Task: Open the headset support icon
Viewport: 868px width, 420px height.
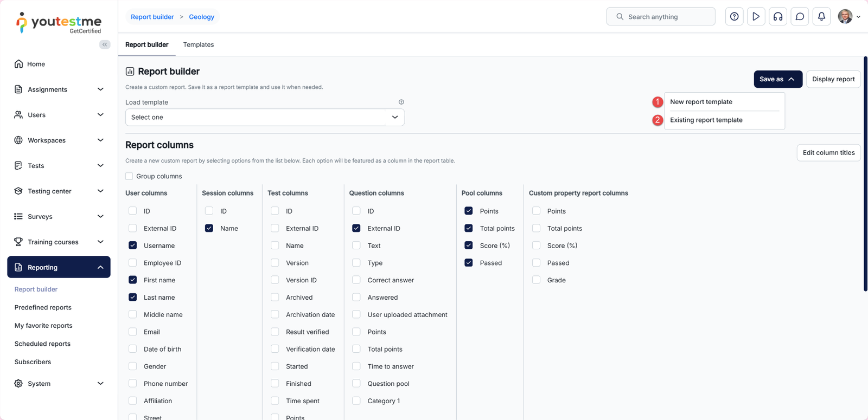Action: [x=778, y=17]
